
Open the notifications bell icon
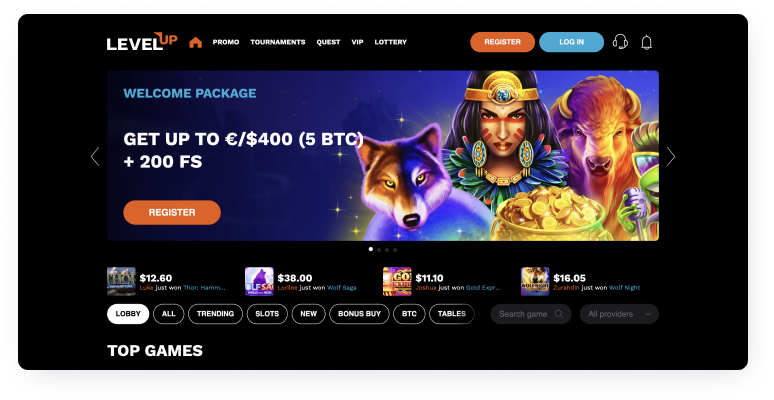[646, 42]
